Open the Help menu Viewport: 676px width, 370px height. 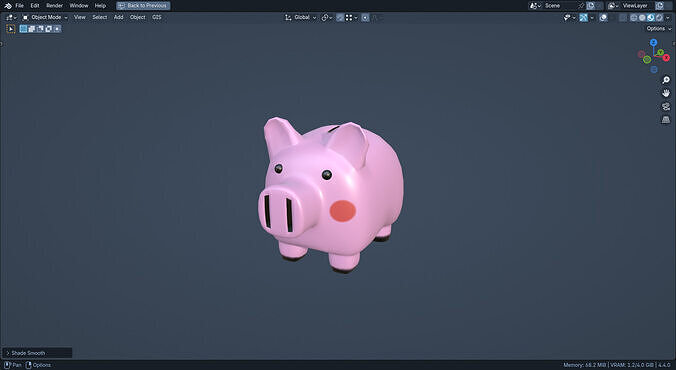(x=100, y=6)
